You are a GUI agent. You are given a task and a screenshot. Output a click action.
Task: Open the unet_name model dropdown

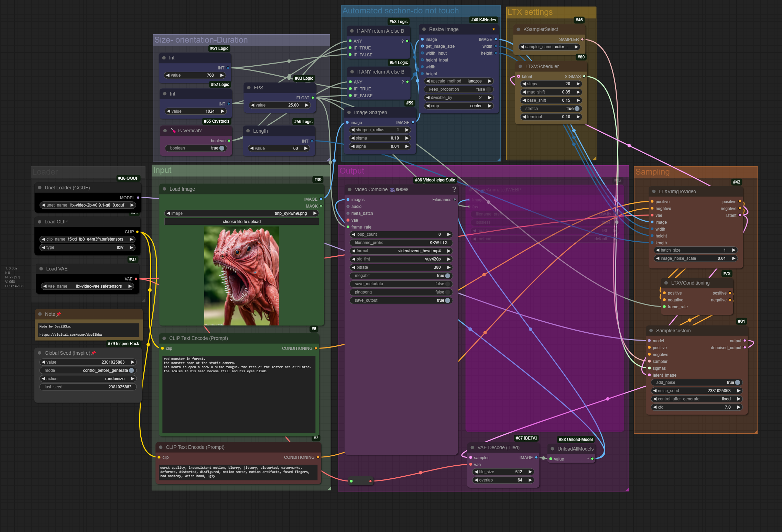[88, 205]
